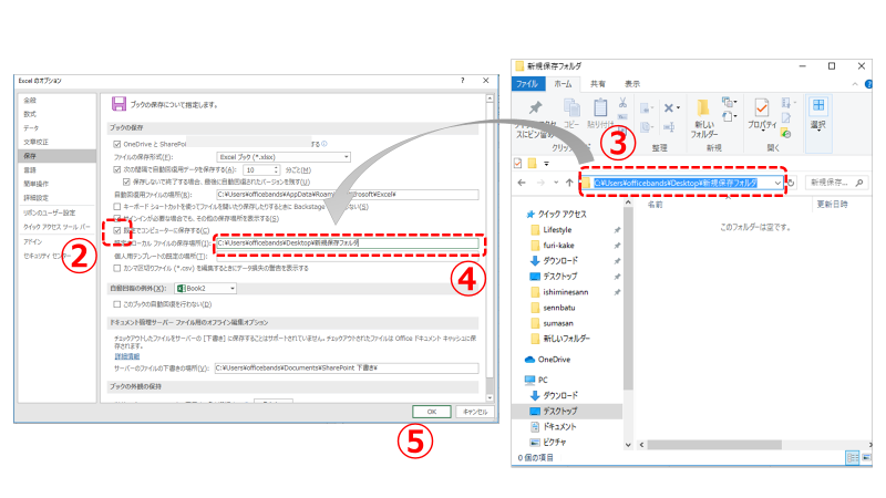Click the History icon in the Open group
The image size is (886, 498).
(x=785, y=133)
